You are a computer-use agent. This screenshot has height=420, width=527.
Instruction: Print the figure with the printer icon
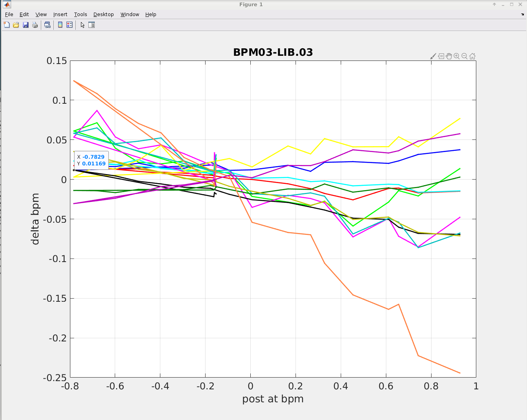pos(35,25)
